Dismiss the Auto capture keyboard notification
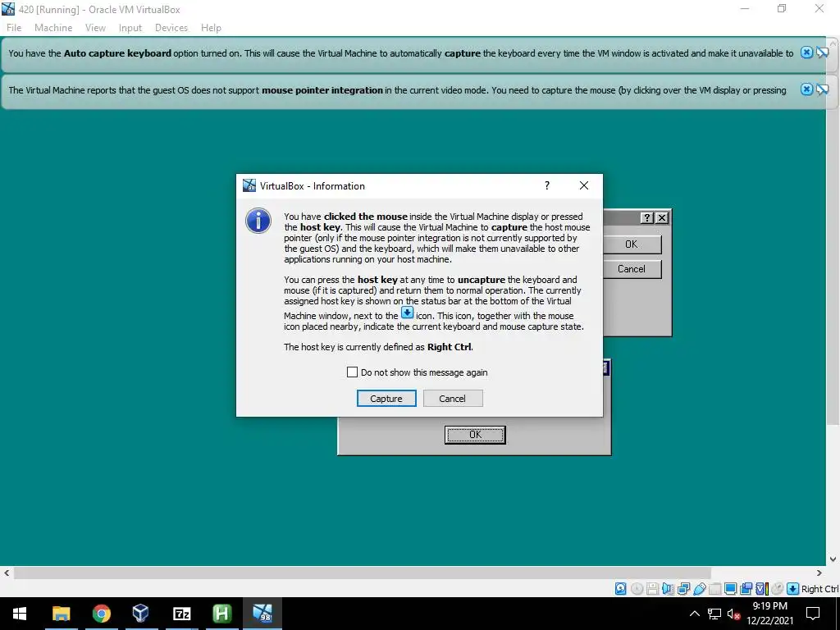The width and height of the screenshot is (840, 630). (806, 52)
